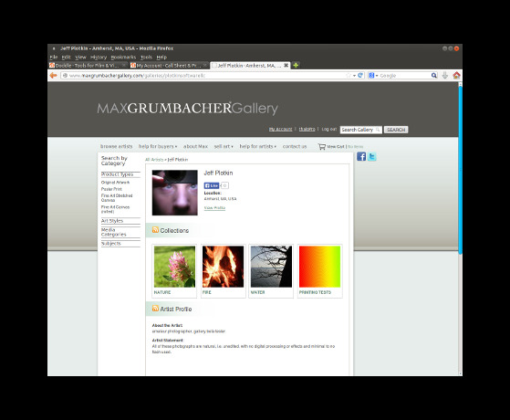The height and width of the screenshot is (420, 510).
Task: Click the reload page icon in address bar
Action: pyautogui.click(x=360, y=76)
